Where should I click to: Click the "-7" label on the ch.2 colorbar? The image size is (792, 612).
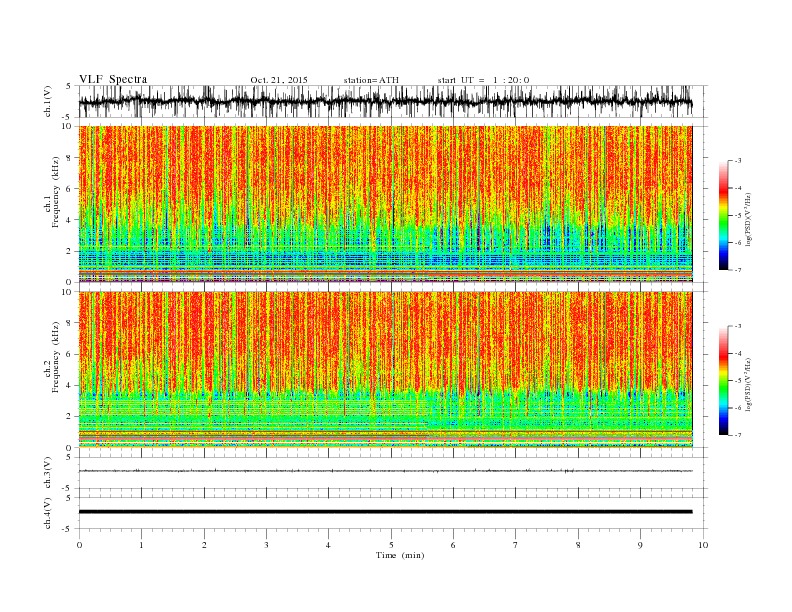(737, 435)
